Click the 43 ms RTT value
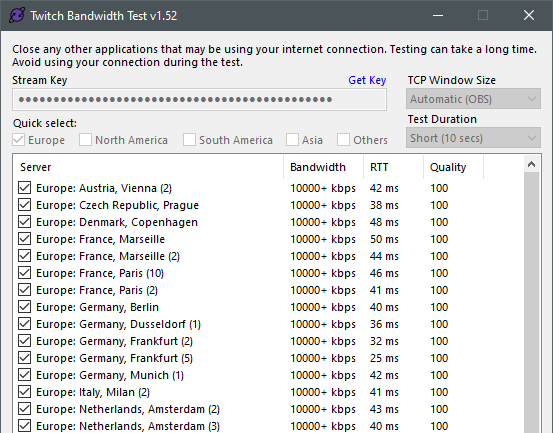Image resolution: width=553 pixels, height=433 pixels. pos(384,409)
